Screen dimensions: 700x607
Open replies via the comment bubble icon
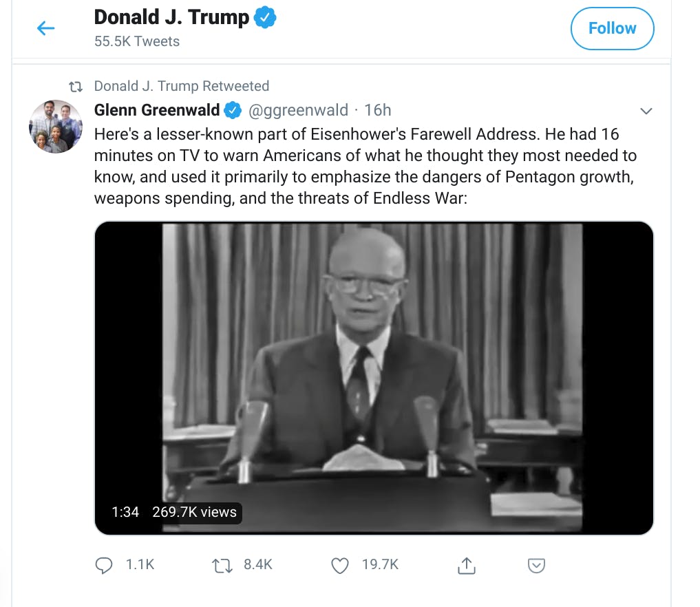[104, 565]
